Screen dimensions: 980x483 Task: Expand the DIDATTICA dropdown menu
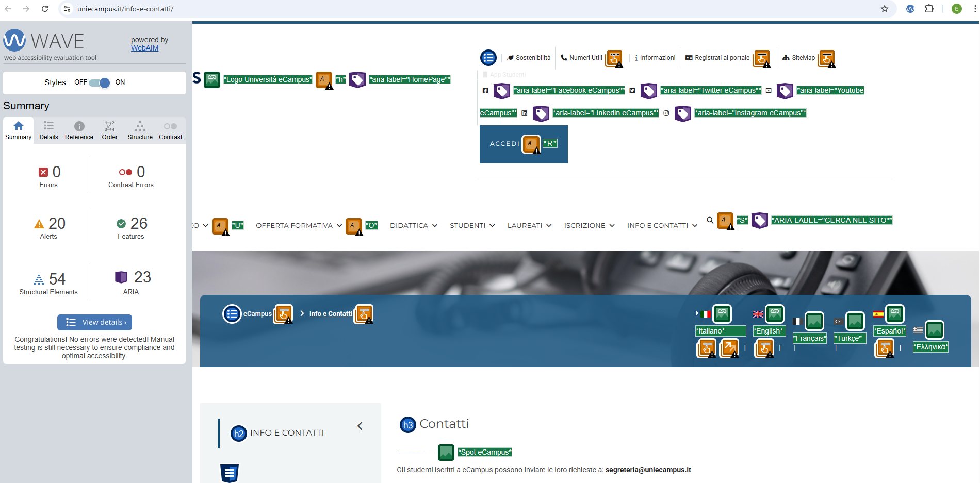point(413,225)
